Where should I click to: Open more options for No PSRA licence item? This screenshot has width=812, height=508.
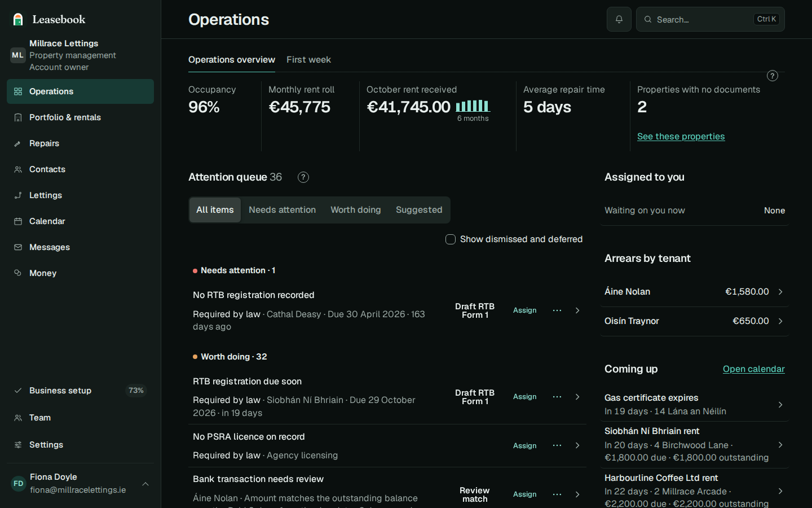[557, 445]
